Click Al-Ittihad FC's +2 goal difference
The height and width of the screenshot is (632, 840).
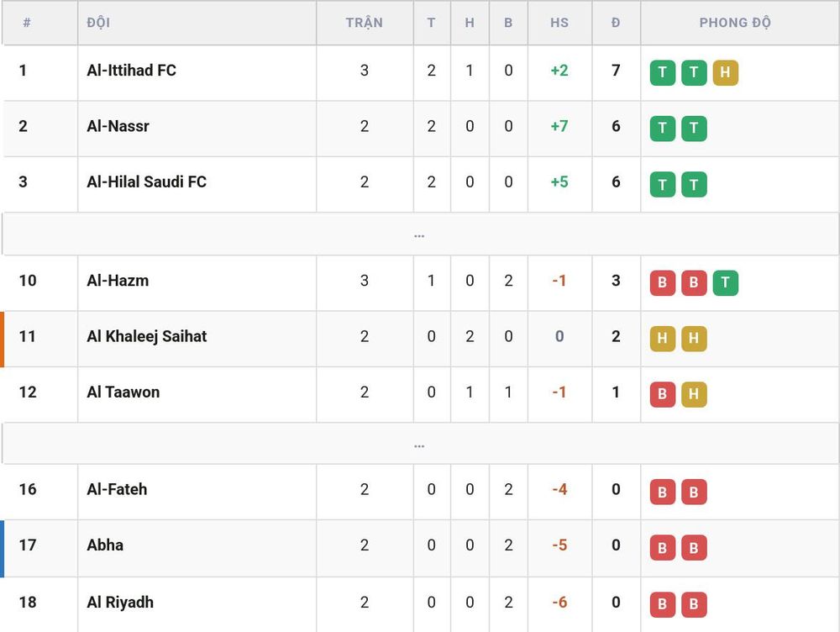[x=559, y=71]
